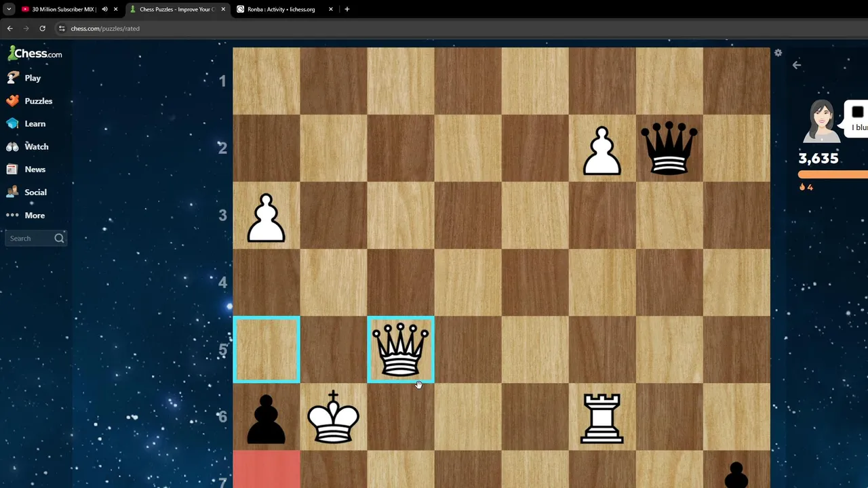Click the site information icon in address bar
This screenshot has width=868, height=488.
(62, 28)
